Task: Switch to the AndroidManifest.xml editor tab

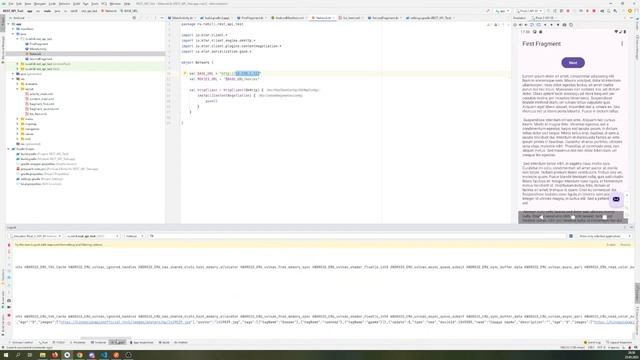Action: pos(288,18)
